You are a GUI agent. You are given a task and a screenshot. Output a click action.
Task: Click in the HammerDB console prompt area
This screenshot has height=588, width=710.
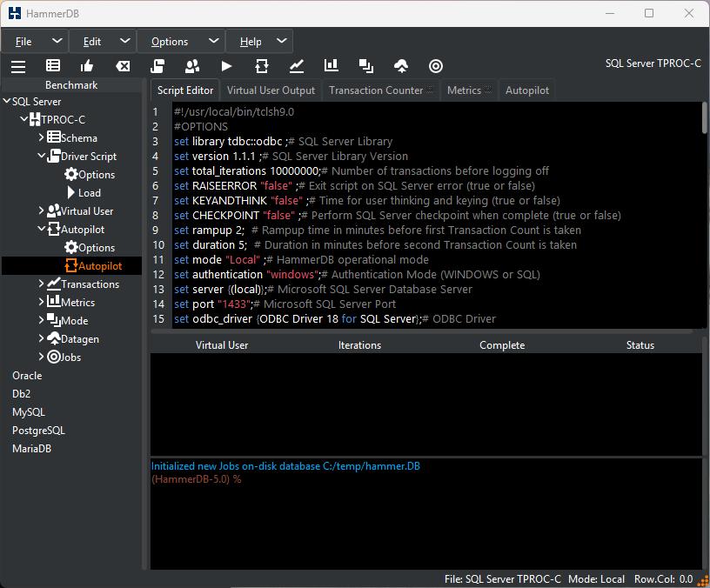[425, 513]
